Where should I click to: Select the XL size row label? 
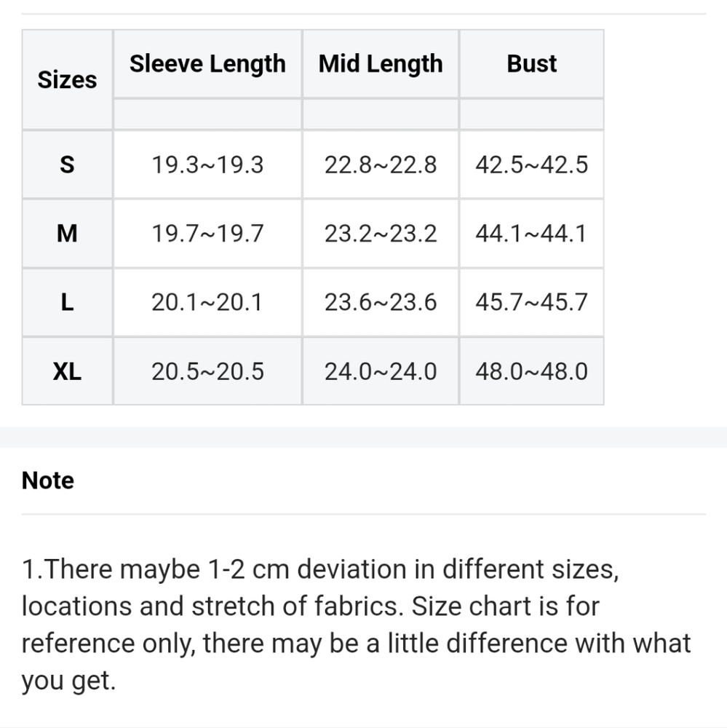click(67, 371)
